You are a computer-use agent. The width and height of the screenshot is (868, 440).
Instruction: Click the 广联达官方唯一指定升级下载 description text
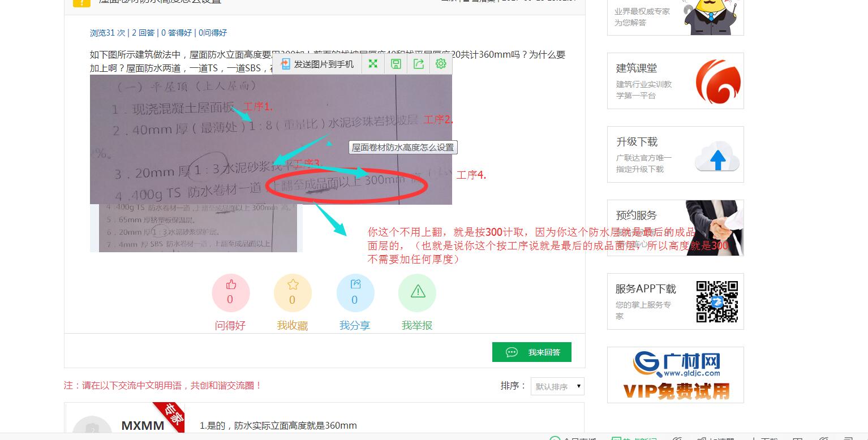click(x=643, y=163)
